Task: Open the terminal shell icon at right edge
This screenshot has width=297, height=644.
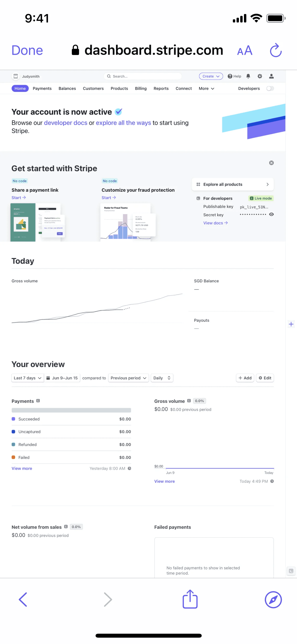Action: point(291,571)
